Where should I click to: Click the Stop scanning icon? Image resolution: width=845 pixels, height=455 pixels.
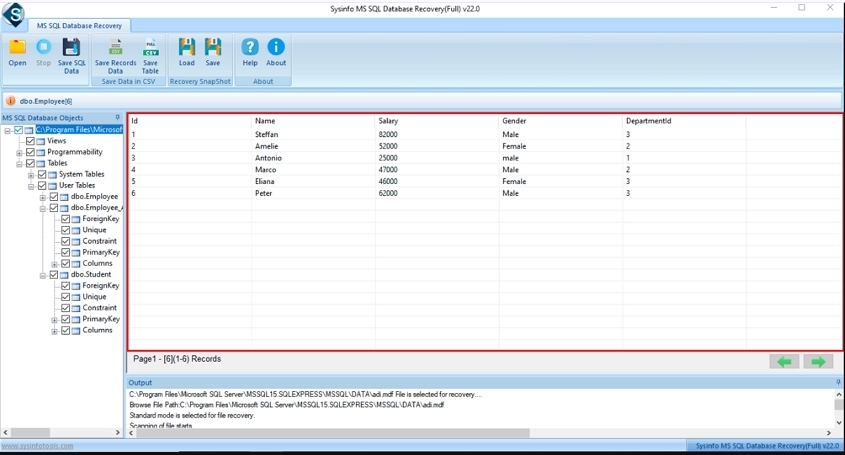point(44,47)
